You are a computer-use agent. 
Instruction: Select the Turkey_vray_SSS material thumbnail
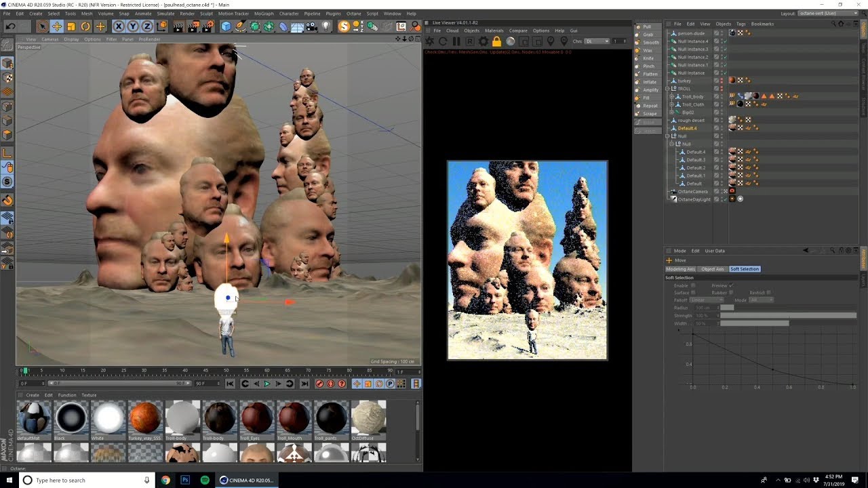tap(145, 418)
